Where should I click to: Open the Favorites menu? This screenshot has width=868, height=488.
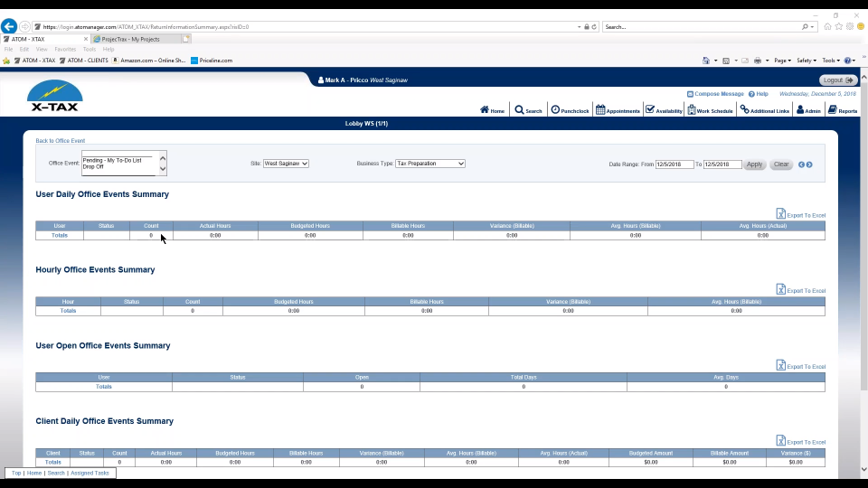65,49
